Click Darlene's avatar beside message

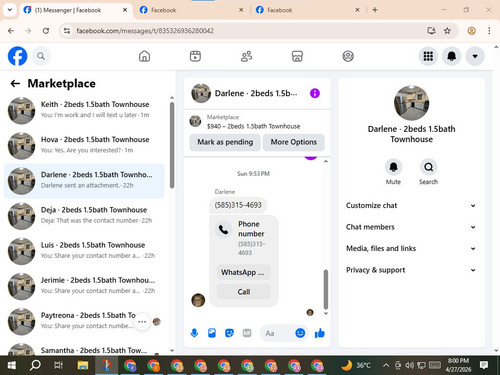click(198, 300)
